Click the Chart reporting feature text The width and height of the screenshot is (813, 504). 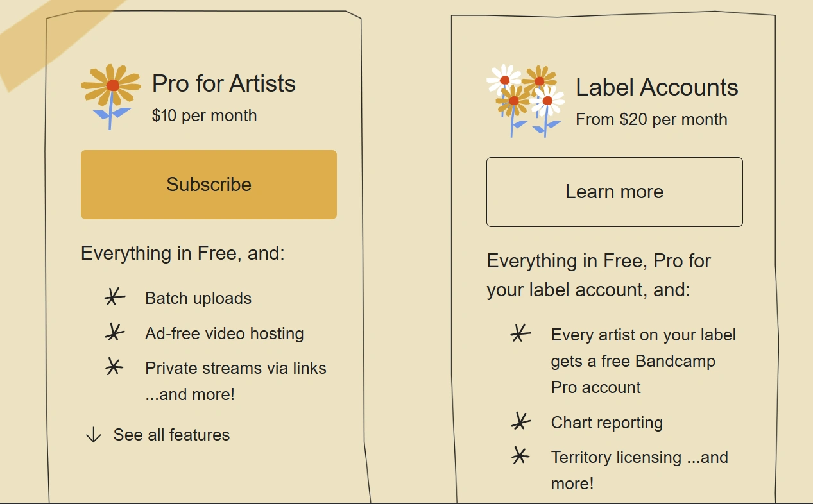(x=606, y=423)
